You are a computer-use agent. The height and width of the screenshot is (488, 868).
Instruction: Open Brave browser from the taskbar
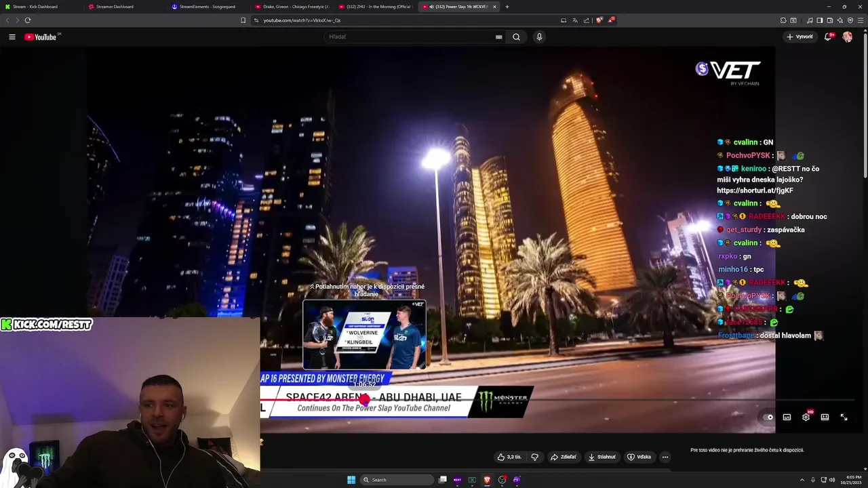click(487, 480)
